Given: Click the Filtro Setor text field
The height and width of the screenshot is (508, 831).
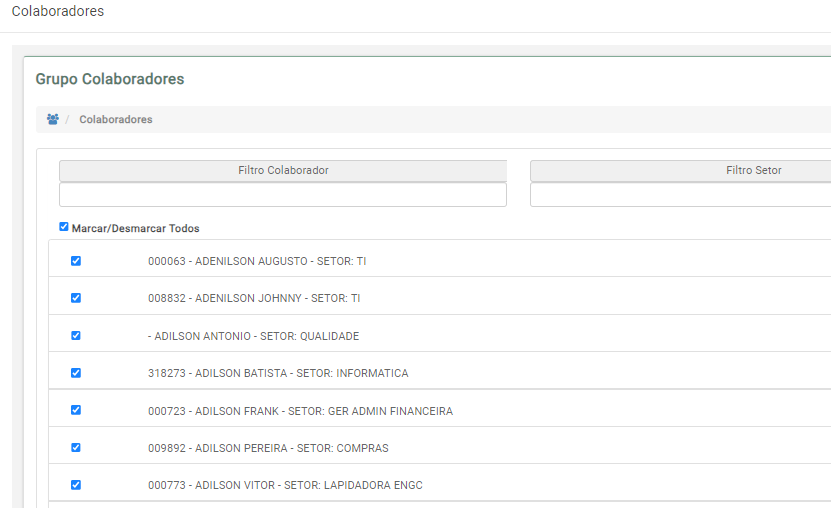Looking at the screenshot, I should [680, 194].
